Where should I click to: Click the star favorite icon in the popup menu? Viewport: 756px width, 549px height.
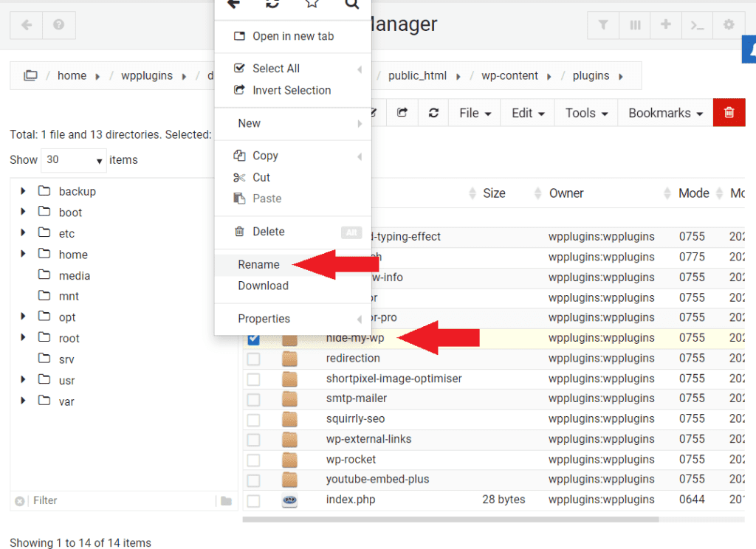312,4
